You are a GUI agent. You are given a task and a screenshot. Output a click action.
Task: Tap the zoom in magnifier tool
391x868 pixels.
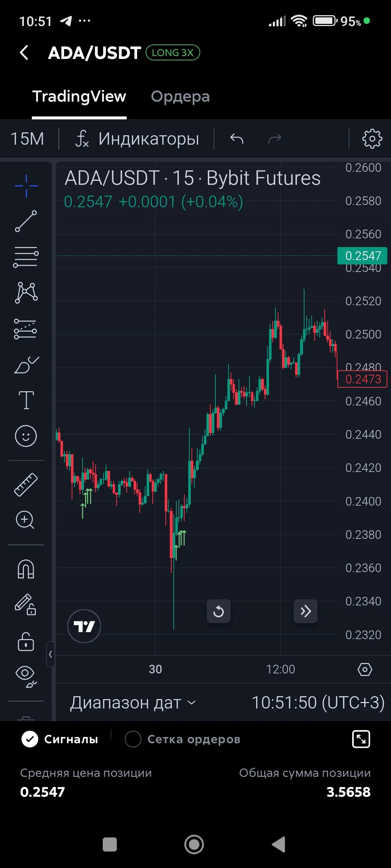(25, 520)
